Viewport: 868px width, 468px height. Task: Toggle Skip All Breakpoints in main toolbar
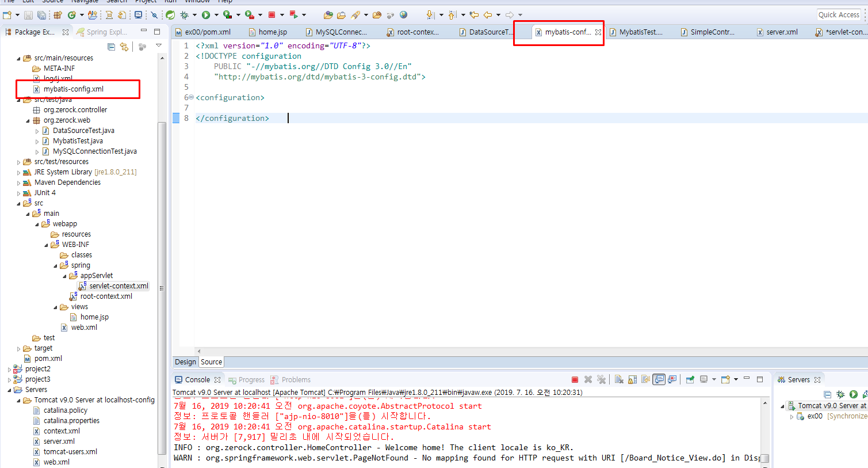(x=154, y=15)
